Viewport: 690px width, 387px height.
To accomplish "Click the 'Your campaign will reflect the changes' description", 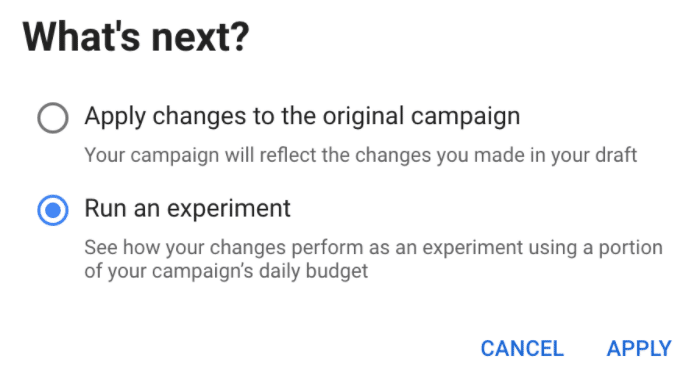I will [361, 155].
